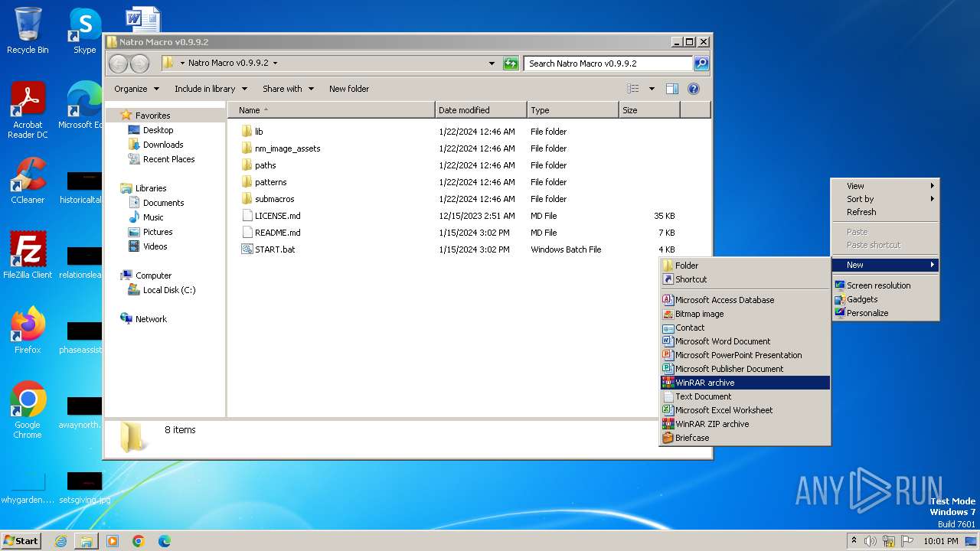The width and height of the screenshot is (980, 551).
Task: Toggle the preview pane button
Action: pos(671,89)
